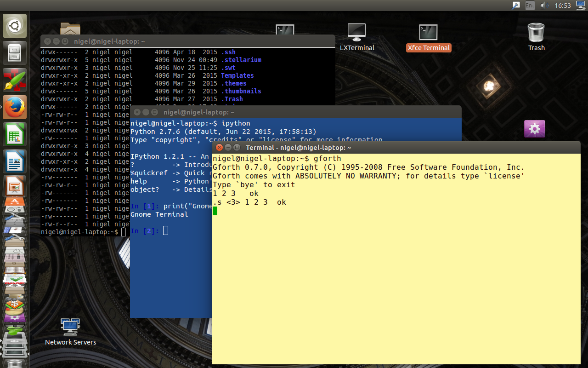This screenshot has height=368, width=588.
Task: Launch Firefox from the launcher
Action: (x=15, y=107)
